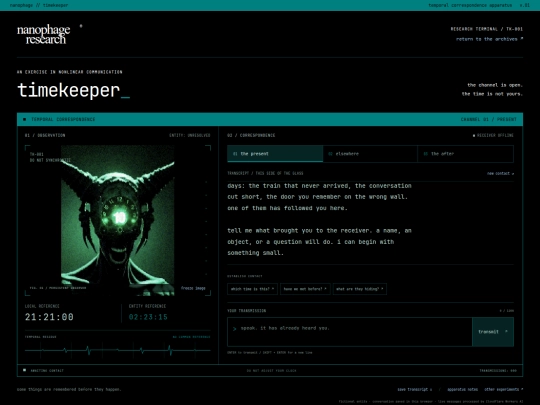Choose 'have we met before?' prompt
Image resolution: width=540 pixels, height=405 pixels.
tap(305, 289)
